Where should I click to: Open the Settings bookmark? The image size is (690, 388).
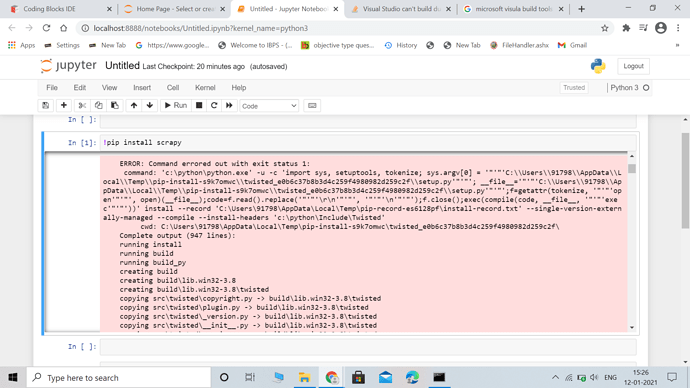62,45
